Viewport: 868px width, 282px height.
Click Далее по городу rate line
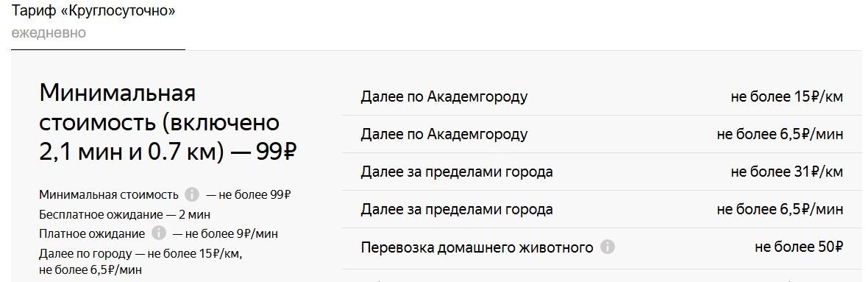pos(140,261)
